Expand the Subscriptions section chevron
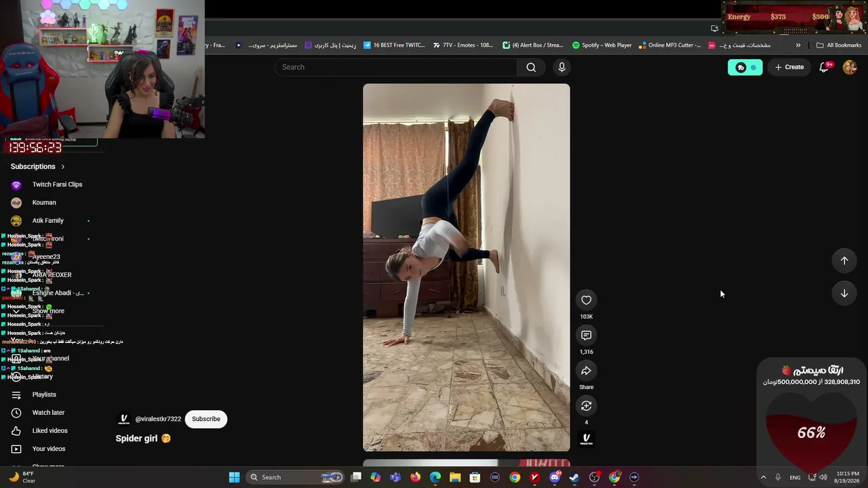This screenshot has width=868, height=488. pos(63,167)
